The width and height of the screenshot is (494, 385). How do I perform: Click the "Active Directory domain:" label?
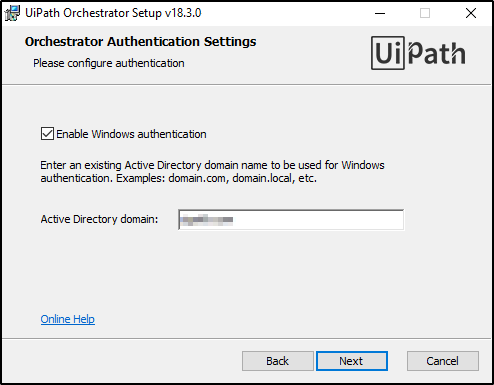coord(99,219)
